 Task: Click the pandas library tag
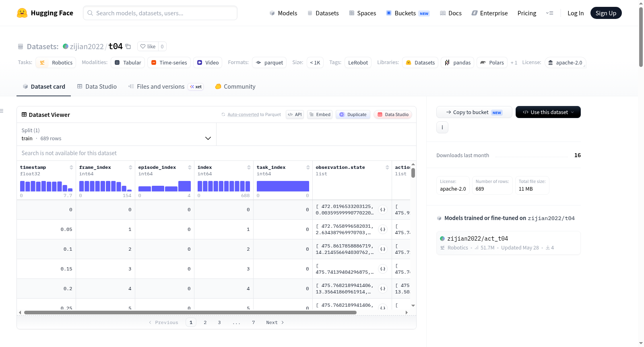(458, 62)
